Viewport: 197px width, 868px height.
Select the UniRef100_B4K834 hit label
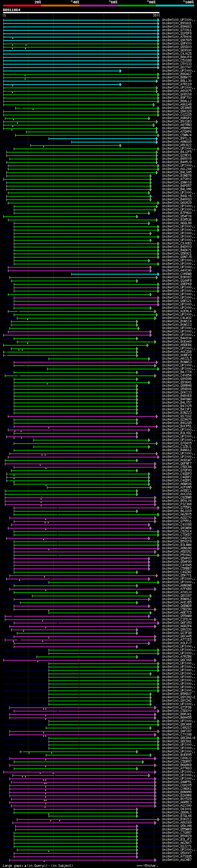tap(177, 338)
